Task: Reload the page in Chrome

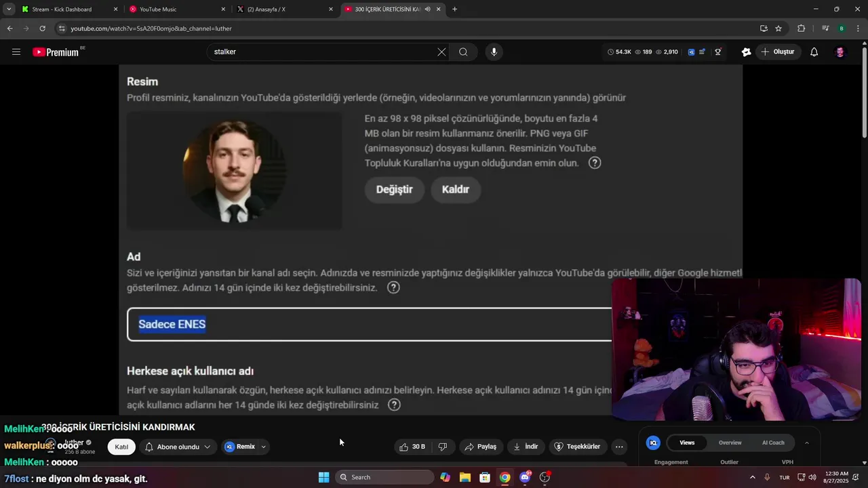Action: (x=42, y=28)
